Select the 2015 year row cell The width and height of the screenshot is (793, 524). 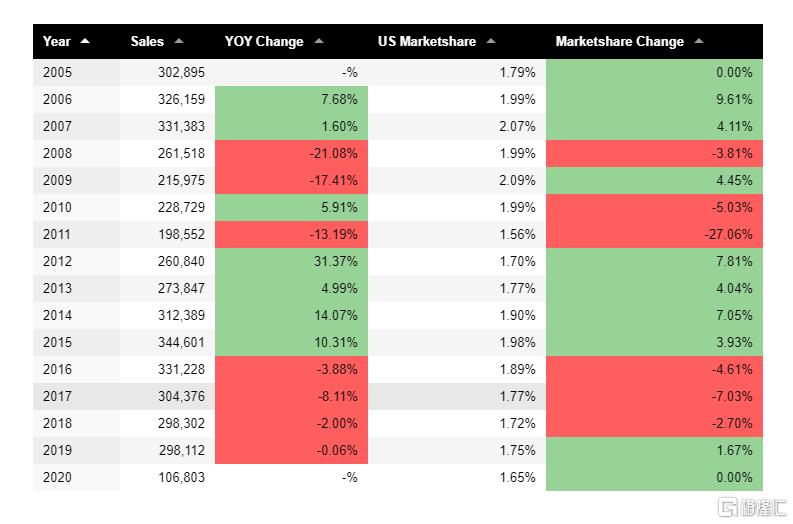[58, 342]
